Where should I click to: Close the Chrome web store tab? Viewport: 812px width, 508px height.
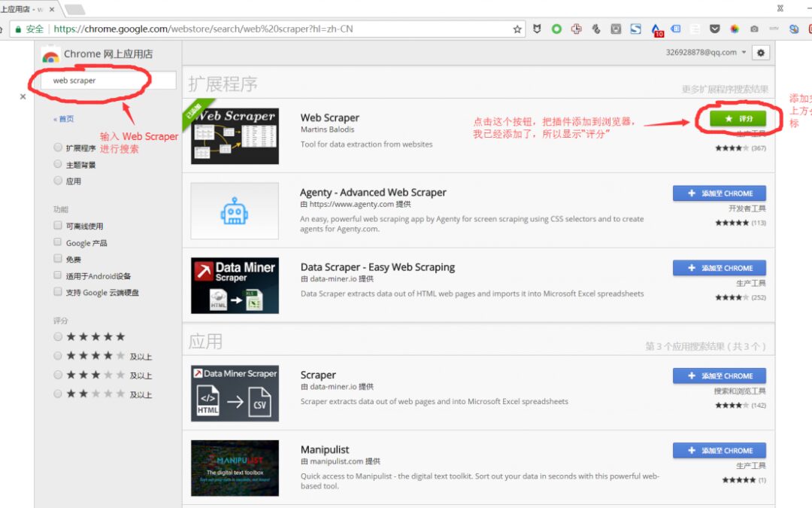tap(52, 9)
